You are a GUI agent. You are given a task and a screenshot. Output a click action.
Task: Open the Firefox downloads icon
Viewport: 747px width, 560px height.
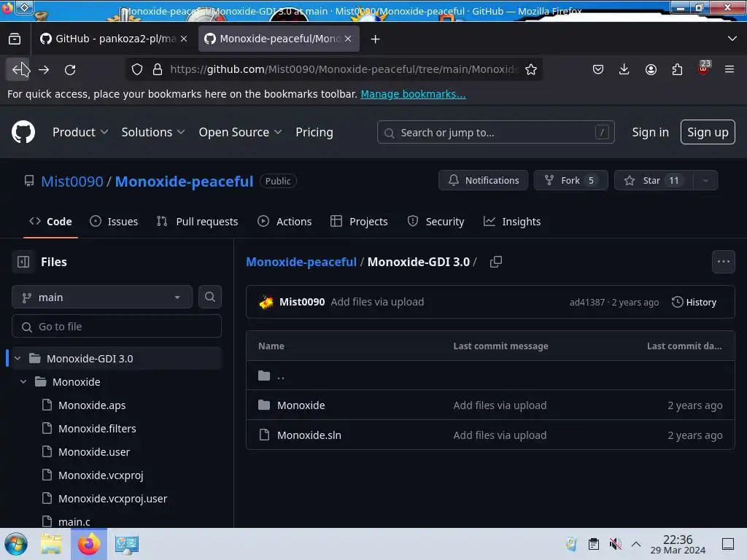click(624, 69)
